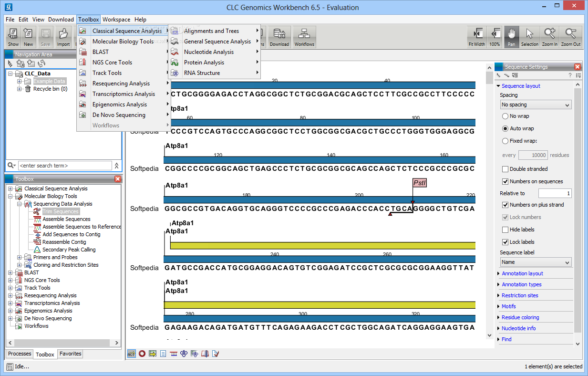Viewport: 588px width, 376px height.
Task: Switch to the Processes tab
Action: click(x=20, y=354)
